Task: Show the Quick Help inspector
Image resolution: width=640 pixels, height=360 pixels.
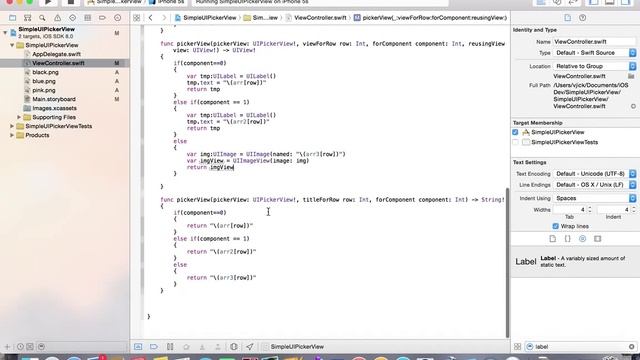Action: (582, 18)
